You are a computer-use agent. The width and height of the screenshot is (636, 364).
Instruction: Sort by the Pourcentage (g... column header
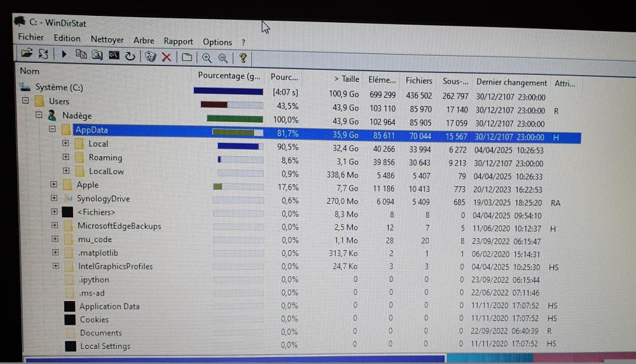[x=229, y=76]
